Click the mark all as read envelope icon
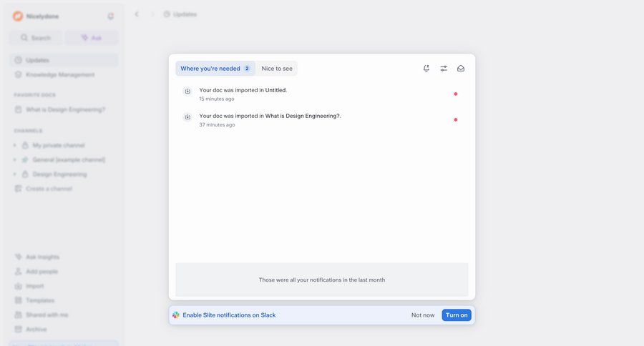This screenshot has width=644, height=346. pos(461,69)
